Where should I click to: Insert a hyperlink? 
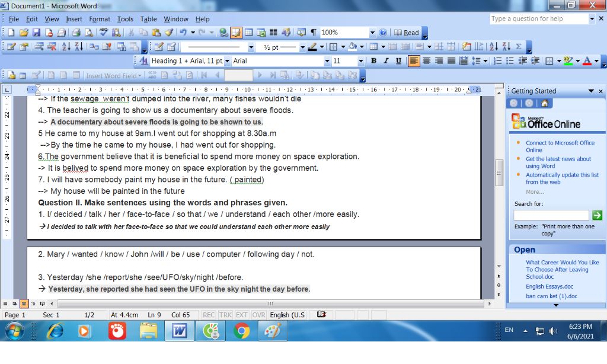[223, 33]
